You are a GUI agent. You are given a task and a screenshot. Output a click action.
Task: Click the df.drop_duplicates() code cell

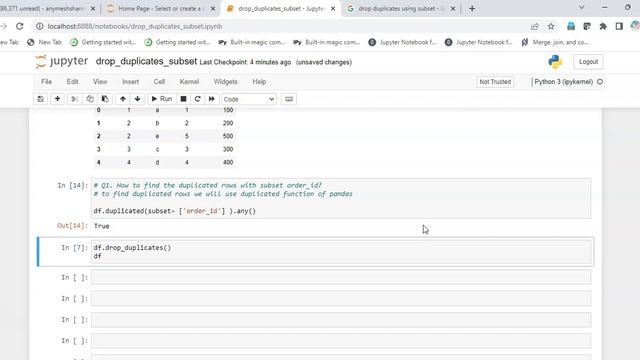(341, 252)
